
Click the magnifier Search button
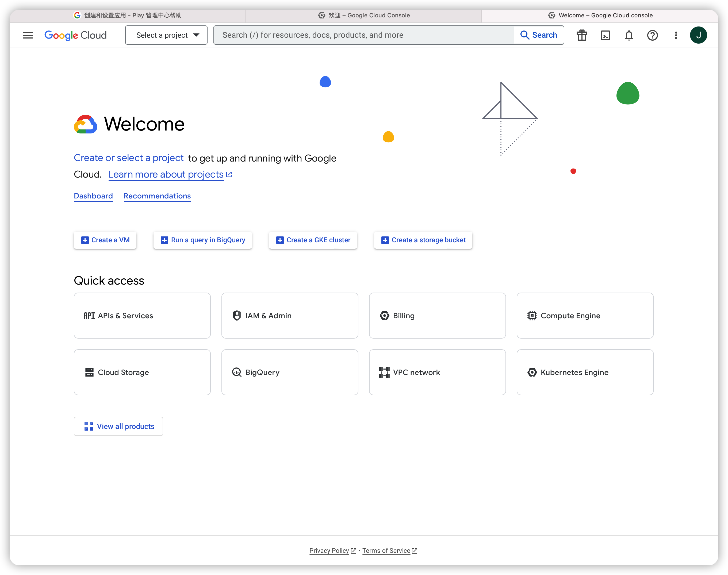click(539, 35)
